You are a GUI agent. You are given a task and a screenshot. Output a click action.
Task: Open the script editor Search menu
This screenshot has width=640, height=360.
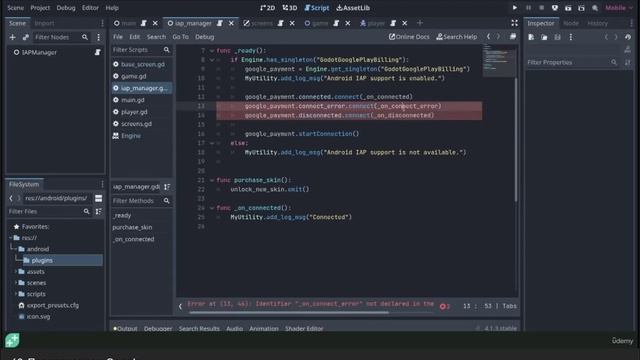[156, 37]
